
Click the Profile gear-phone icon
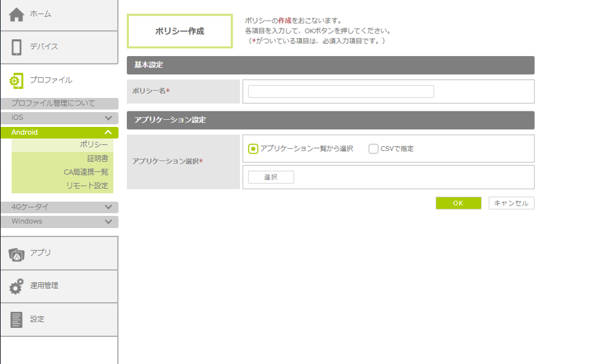[x=17, y=81]
